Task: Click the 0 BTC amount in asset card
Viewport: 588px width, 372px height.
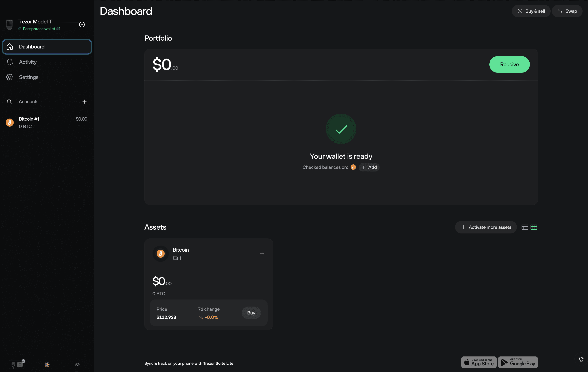Action: pos(159,294)
